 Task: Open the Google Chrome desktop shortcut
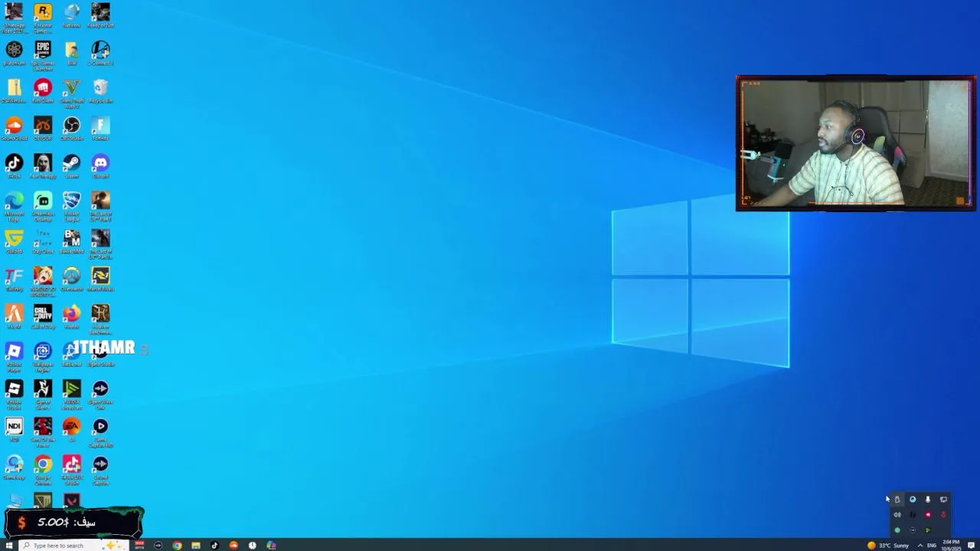[x=43, y=470]
